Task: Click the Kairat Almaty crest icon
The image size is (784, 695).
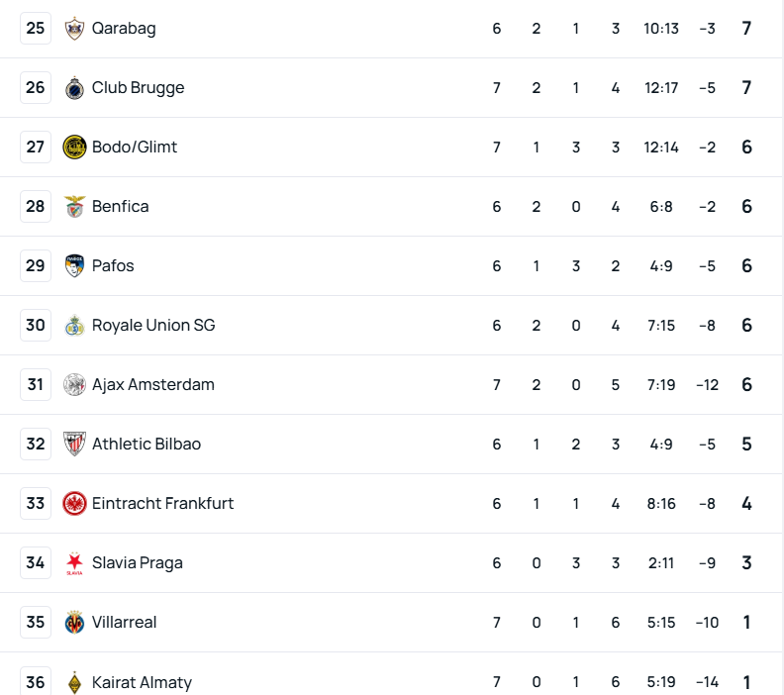Action: coord(74,682)
